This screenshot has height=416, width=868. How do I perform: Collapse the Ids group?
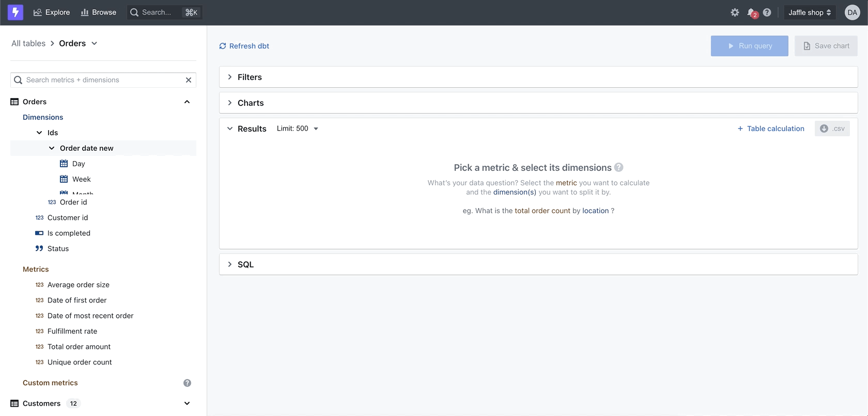click(x=39, y=133)
